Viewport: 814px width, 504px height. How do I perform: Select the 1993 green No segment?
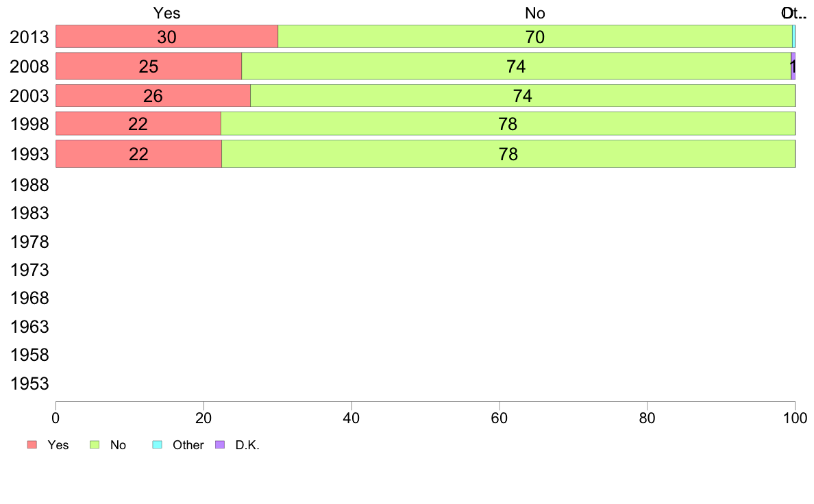coord(508,154)
